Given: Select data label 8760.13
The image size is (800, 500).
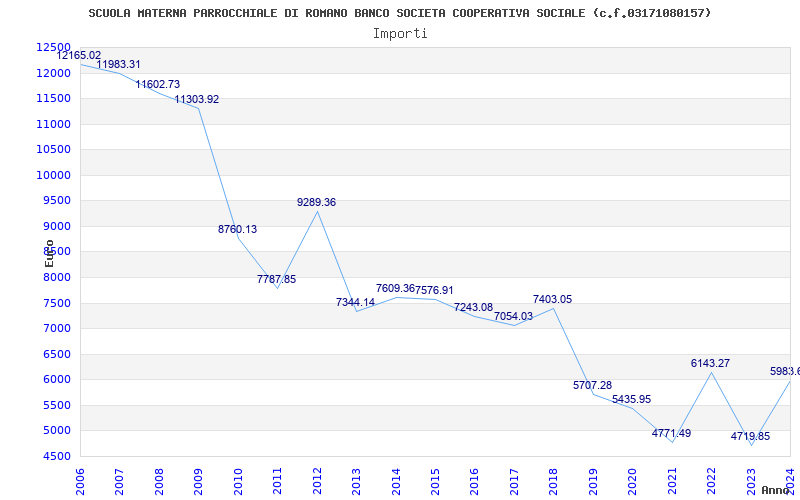Looking at the screenshot, I should 238,229.
